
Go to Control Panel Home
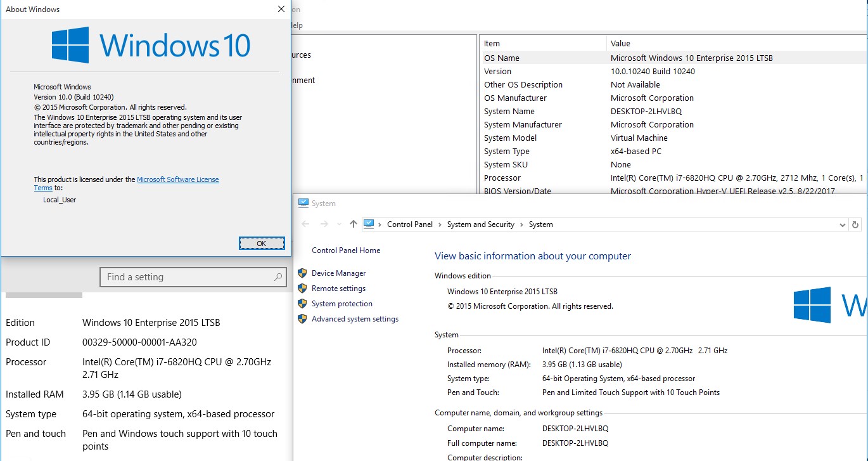(x=346, y=250)
